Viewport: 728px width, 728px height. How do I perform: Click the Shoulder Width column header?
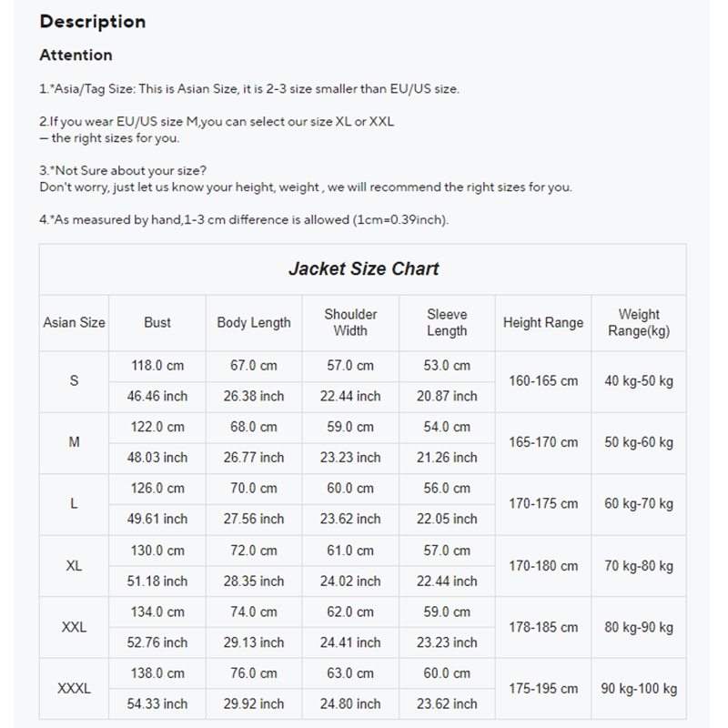point(350,322)
